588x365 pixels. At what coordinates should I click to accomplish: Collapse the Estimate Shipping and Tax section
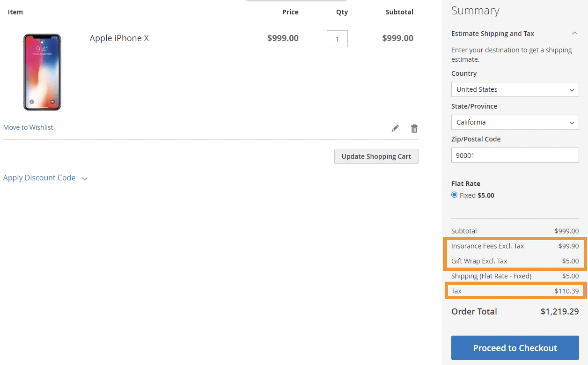tap(575, 33)
